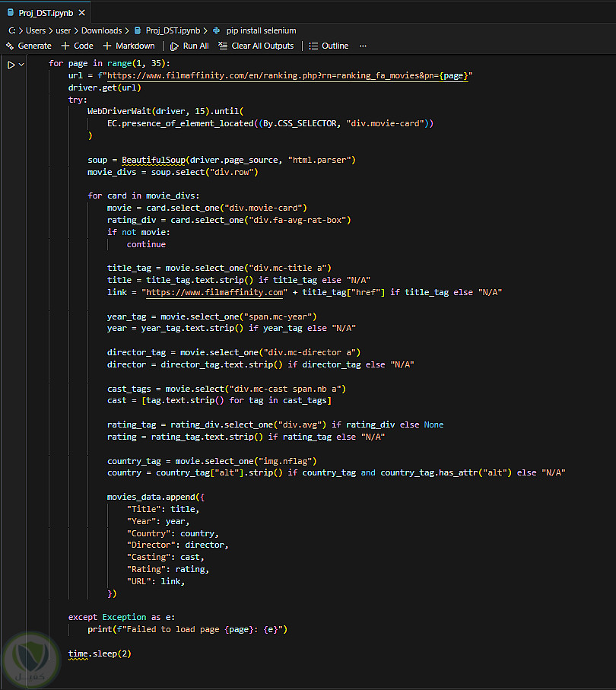The image size is (616, 690).
Task: Click 'country_tag = movie.select_one' line
Action: pyautogui.click(x=211, y=461)
